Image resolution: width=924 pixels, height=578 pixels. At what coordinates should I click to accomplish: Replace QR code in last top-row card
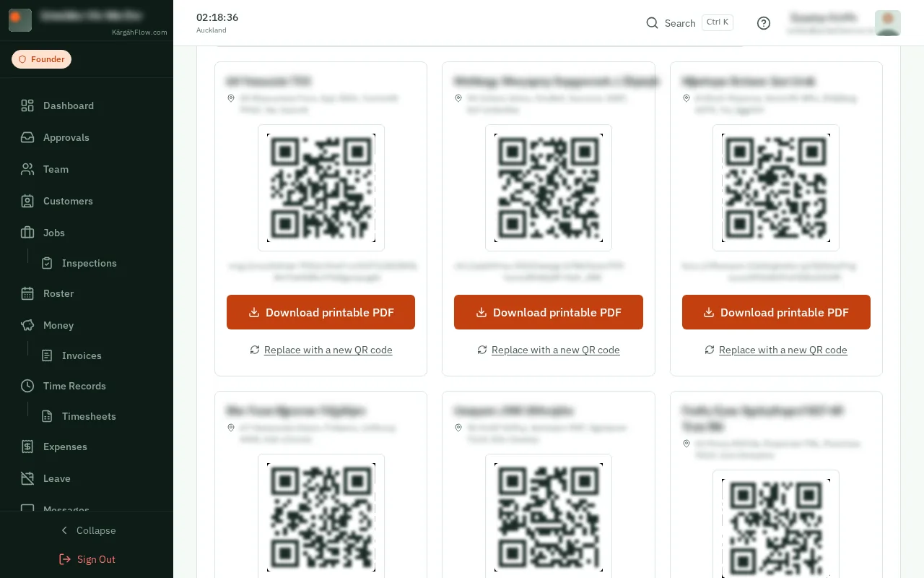pos(776,350)
